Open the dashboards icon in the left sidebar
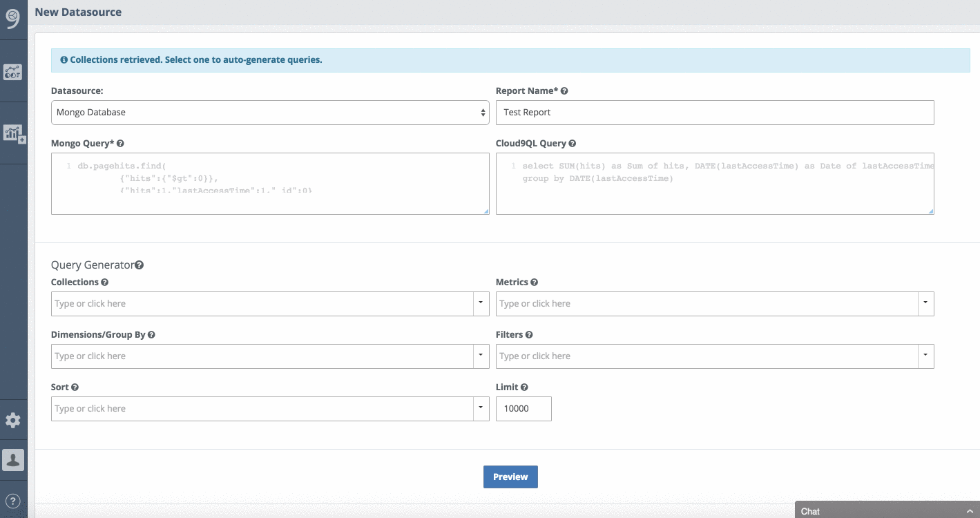Viewport: 980px width, 518px height. pos(13,71)
